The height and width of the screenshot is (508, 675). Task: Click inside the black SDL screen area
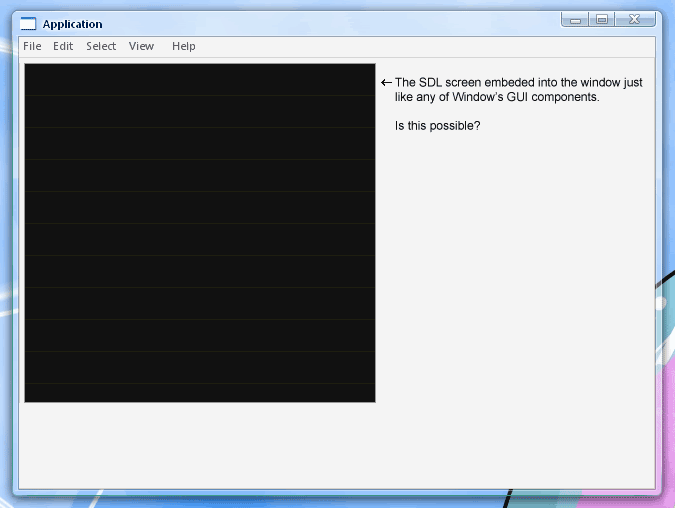pos(200,233)
